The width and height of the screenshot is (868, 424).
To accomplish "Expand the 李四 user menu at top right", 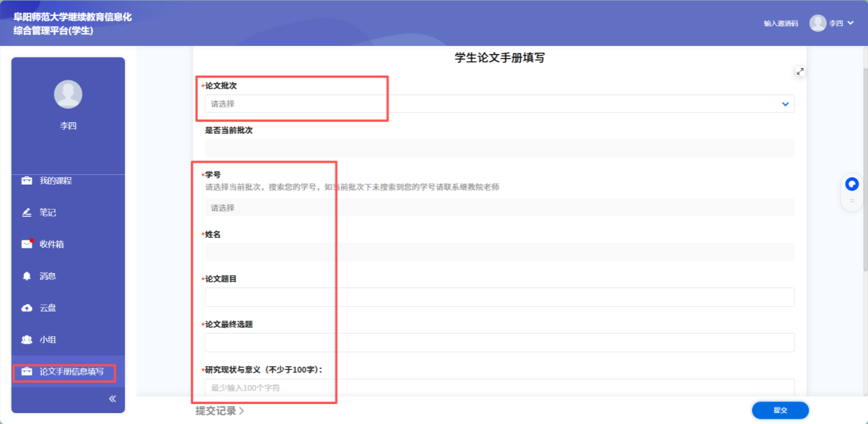I will [x=832, y=23].
